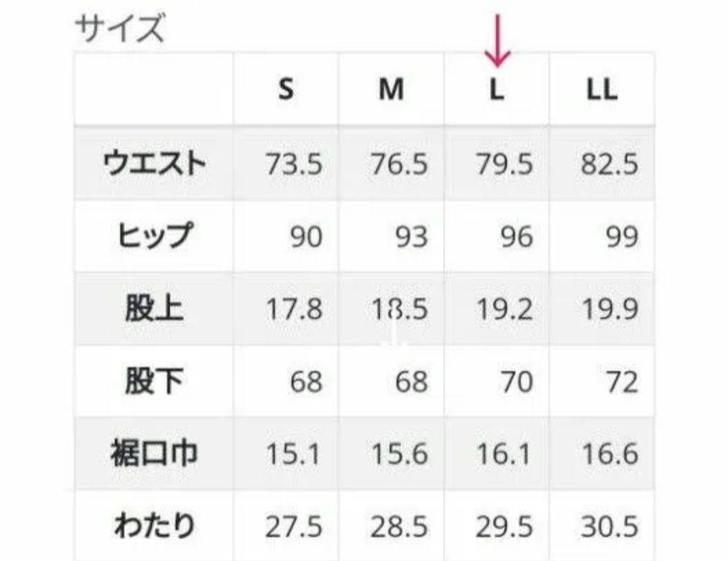Click the 93 hip value for M
This screenshot has height=561, width=728.
411,237
